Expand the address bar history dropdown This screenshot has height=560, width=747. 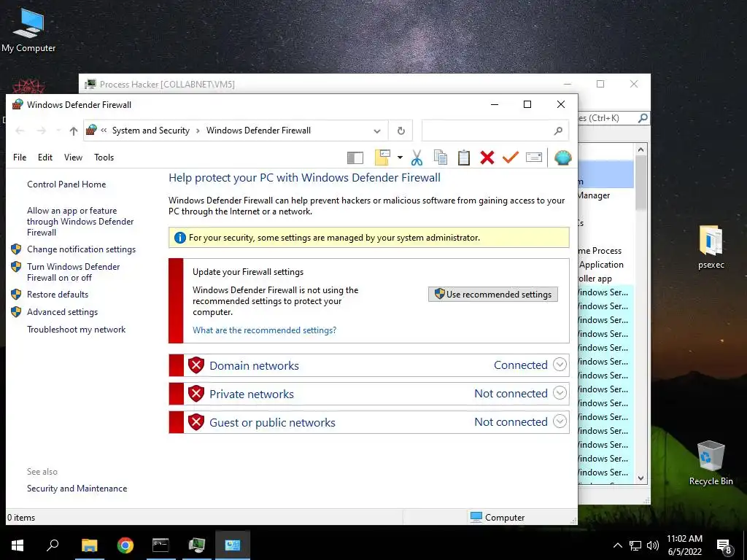point(377,131)
